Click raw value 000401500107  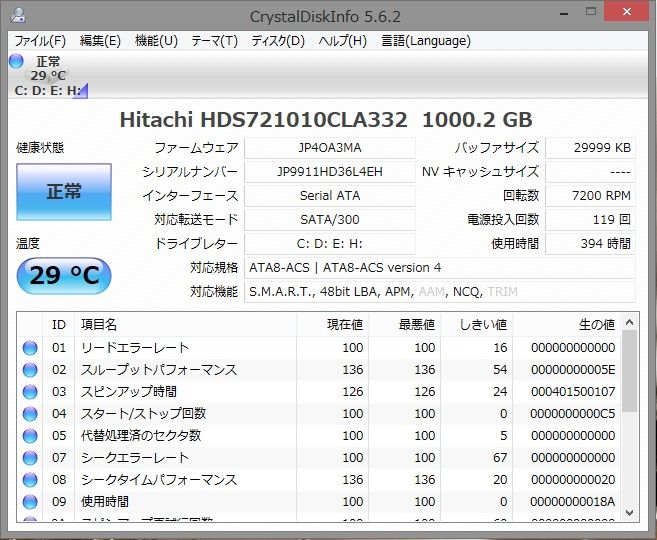573,392
